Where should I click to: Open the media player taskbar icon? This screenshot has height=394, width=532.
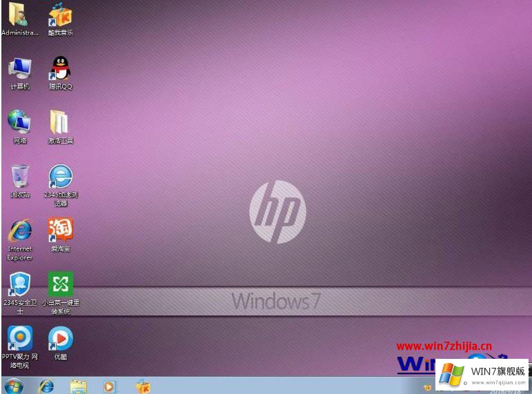109,386
